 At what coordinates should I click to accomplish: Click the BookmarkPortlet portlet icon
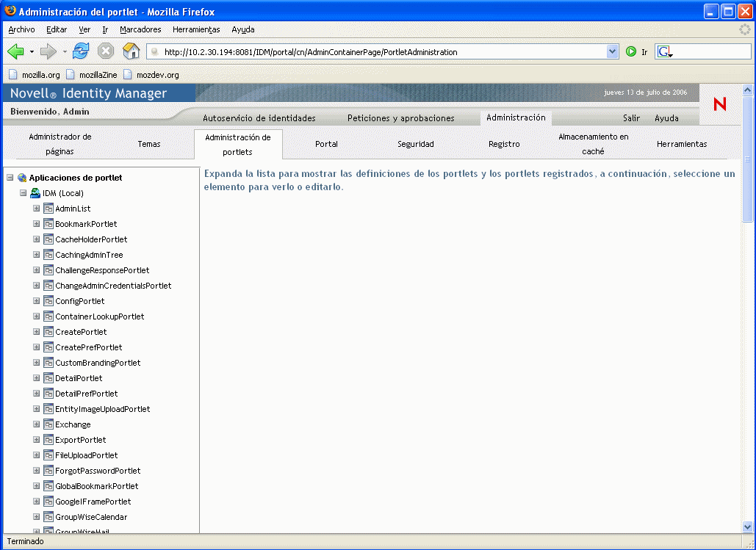click(48, 224)
